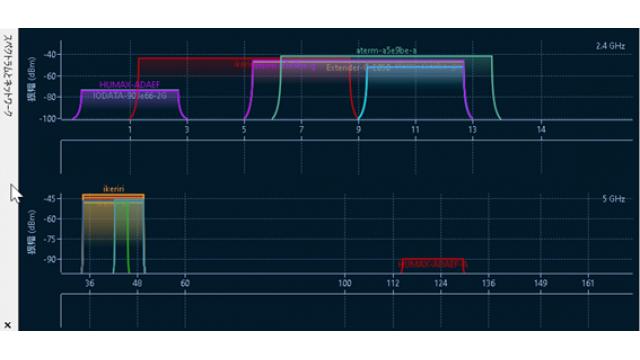Click the -75 dBm axis value
640x360 pixels.
click(x=51, y=239)
